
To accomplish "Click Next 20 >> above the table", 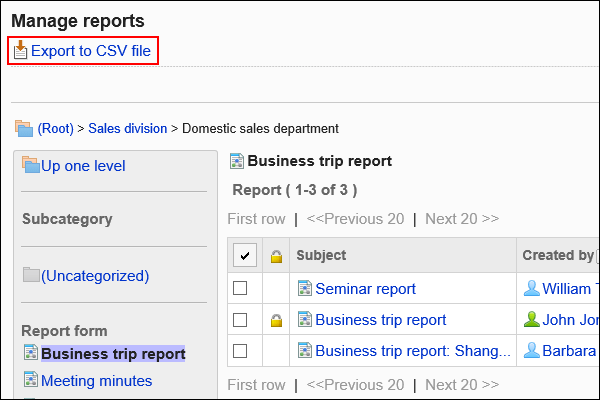I will [x=462, y=219].
